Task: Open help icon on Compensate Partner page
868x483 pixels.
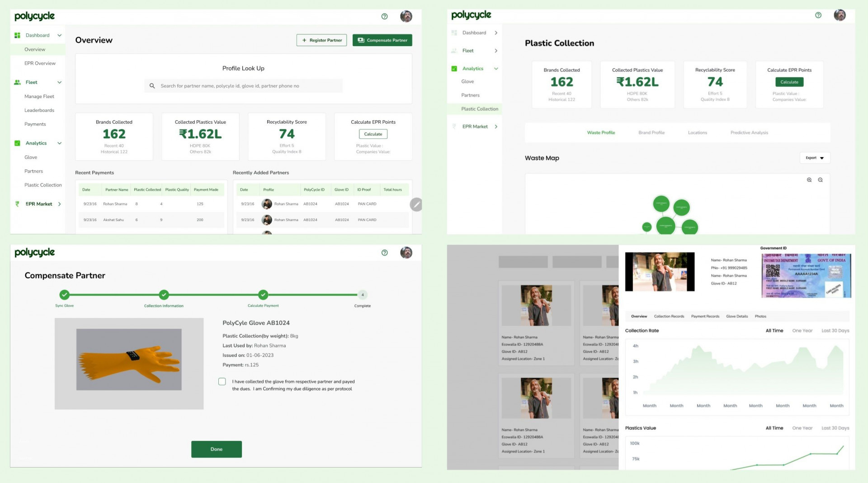Action: coord(384,253)
